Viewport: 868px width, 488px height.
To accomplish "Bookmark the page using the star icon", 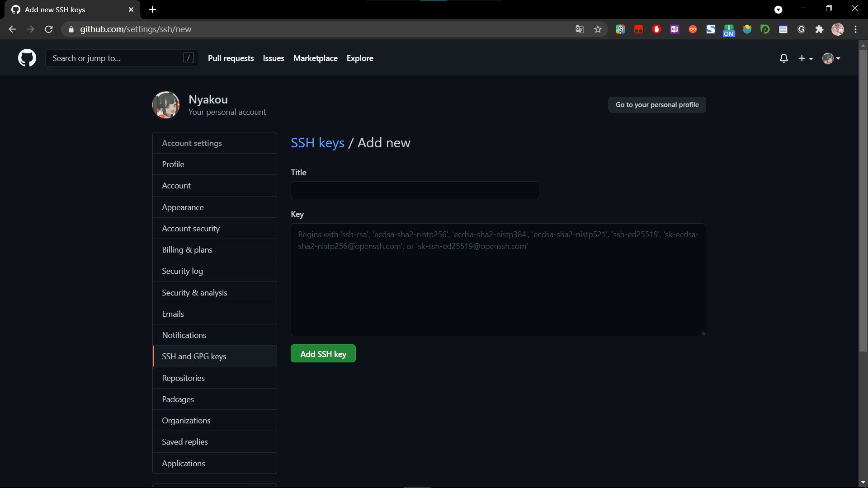I will 598,29.
